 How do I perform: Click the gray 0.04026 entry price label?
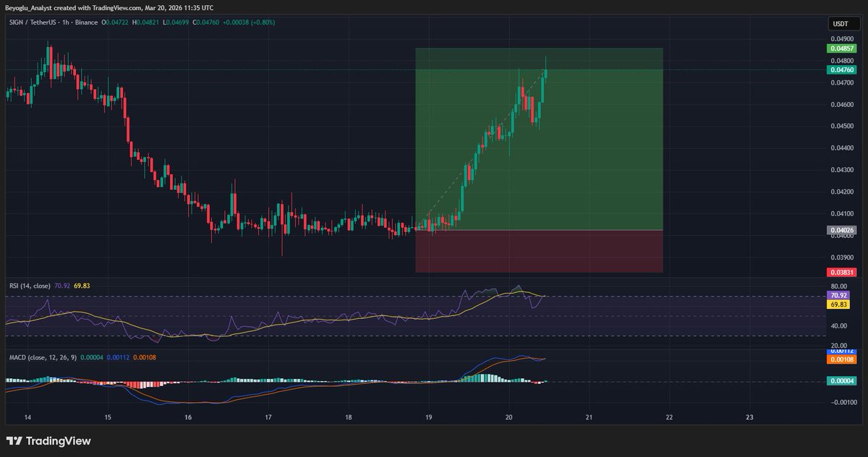[841, 230]
